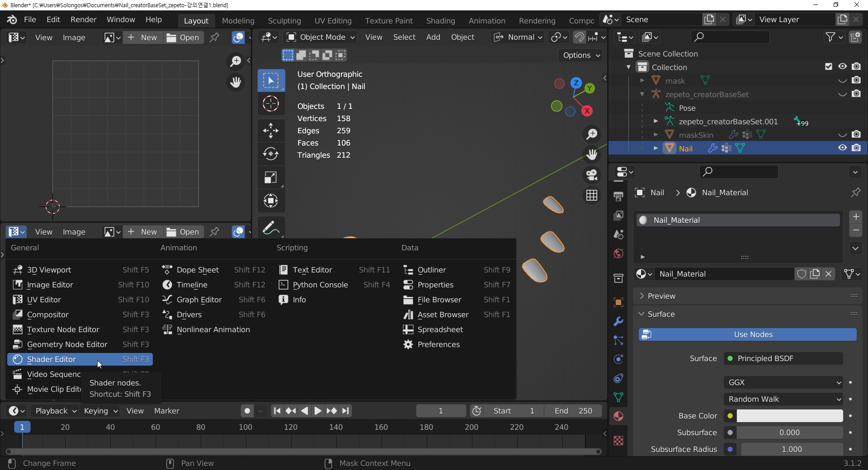
Task: Select the Move tool in viewport
Action: [271, 131]
